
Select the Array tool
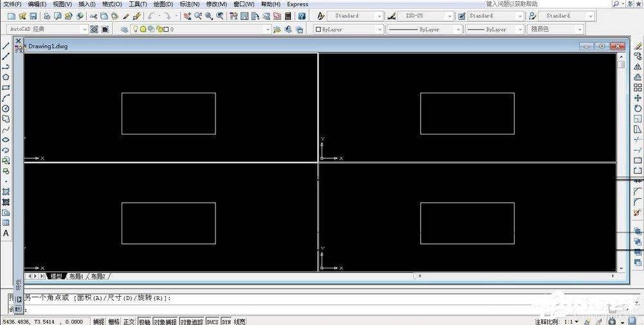pos(638,88)
